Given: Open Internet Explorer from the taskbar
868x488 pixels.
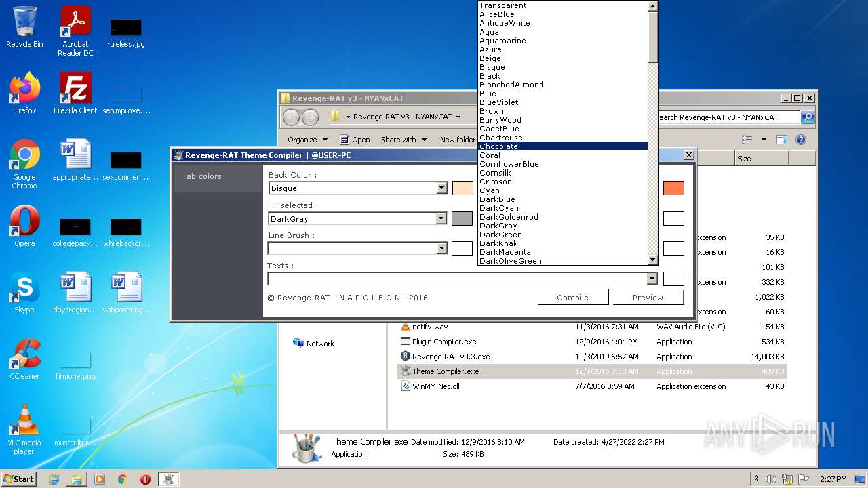Looking at the screenshot, I should click(54, 479).
